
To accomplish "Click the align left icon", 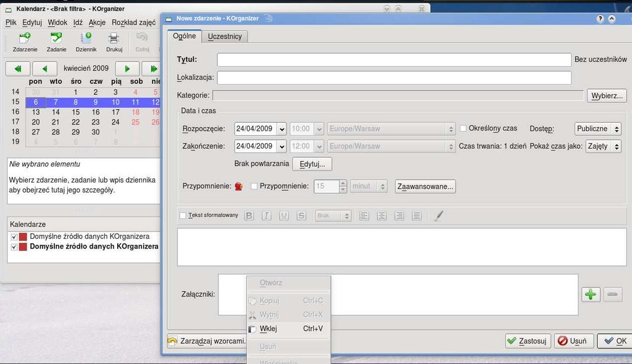I will pos(364,216).
